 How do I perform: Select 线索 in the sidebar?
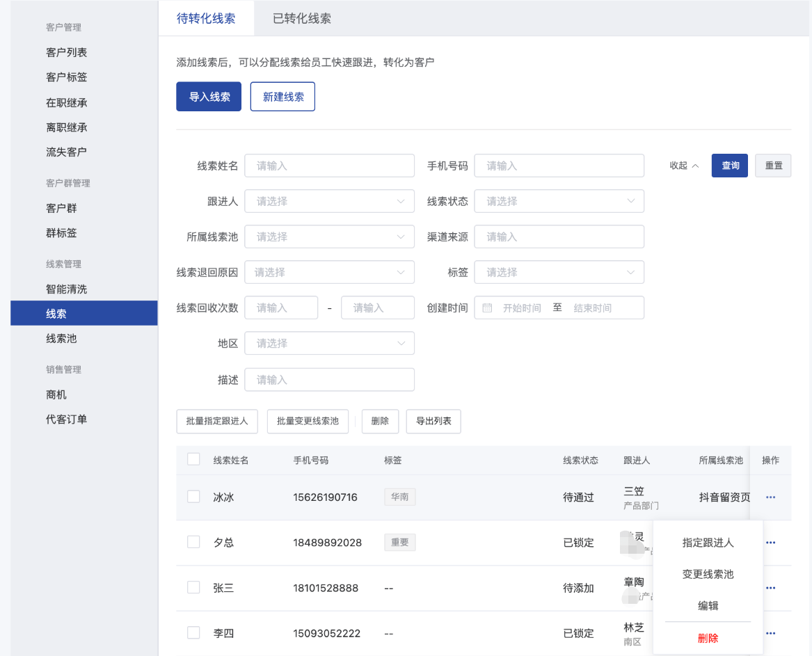tap(84, 313)
